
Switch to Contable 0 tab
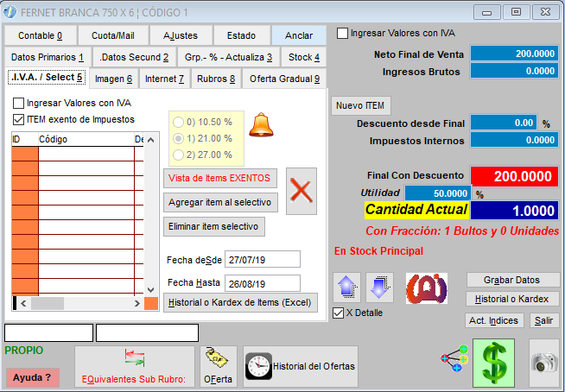(x=41, y=35)
